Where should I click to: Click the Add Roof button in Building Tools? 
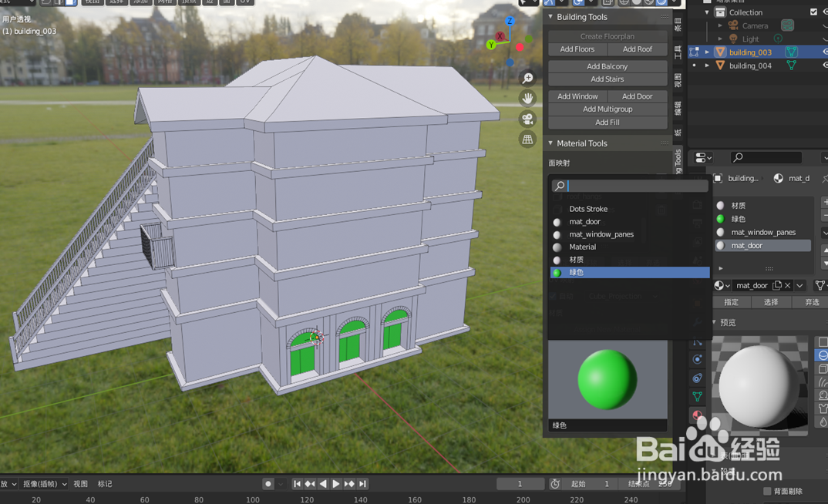(638, 49)
